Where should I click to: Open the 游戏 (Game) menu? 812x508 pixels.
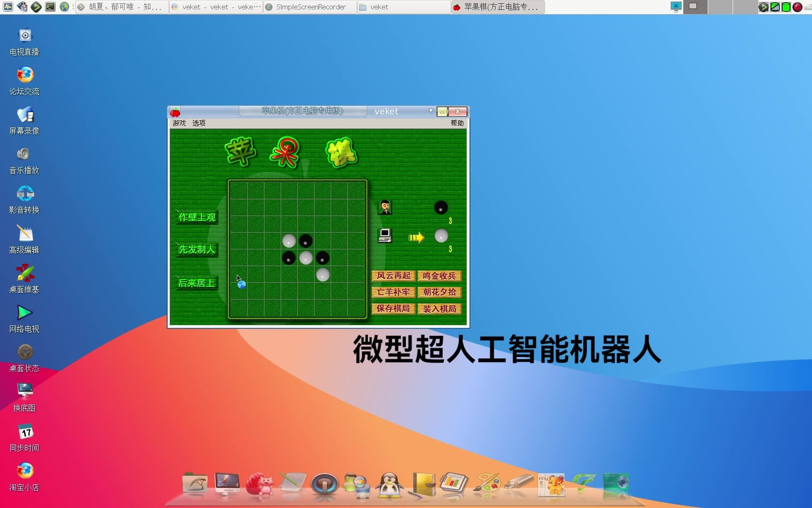[x=179, y=123]
